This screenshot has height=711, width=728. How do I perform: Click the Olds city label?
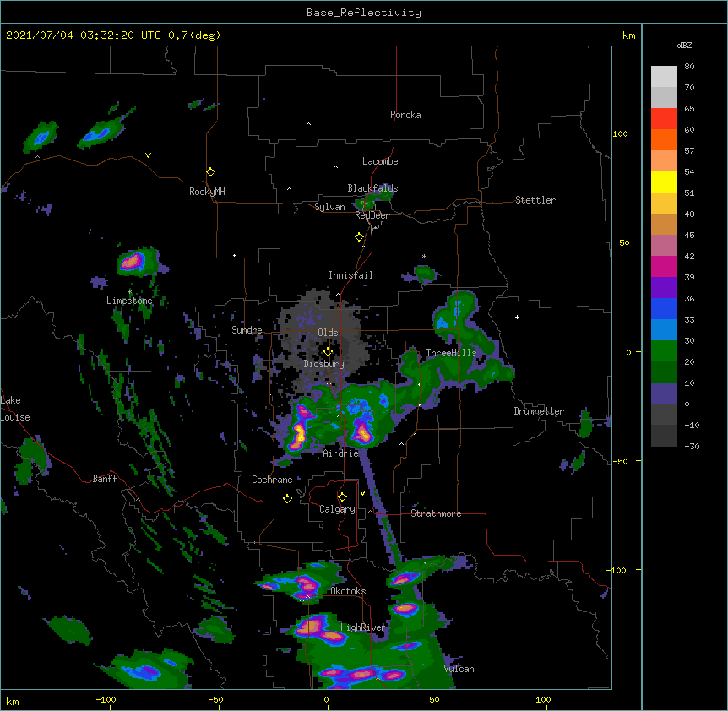[328, 333]
